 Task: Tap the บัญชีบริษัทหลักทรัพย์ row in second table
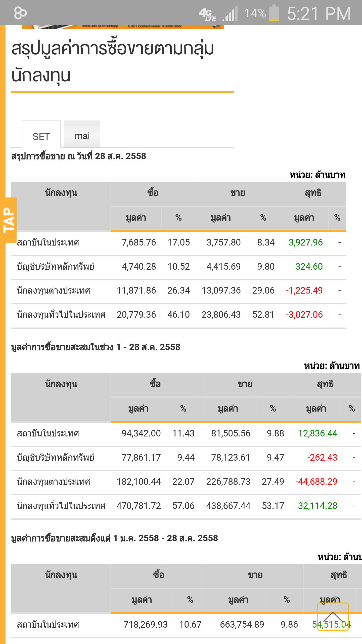(x=186, y=459)
